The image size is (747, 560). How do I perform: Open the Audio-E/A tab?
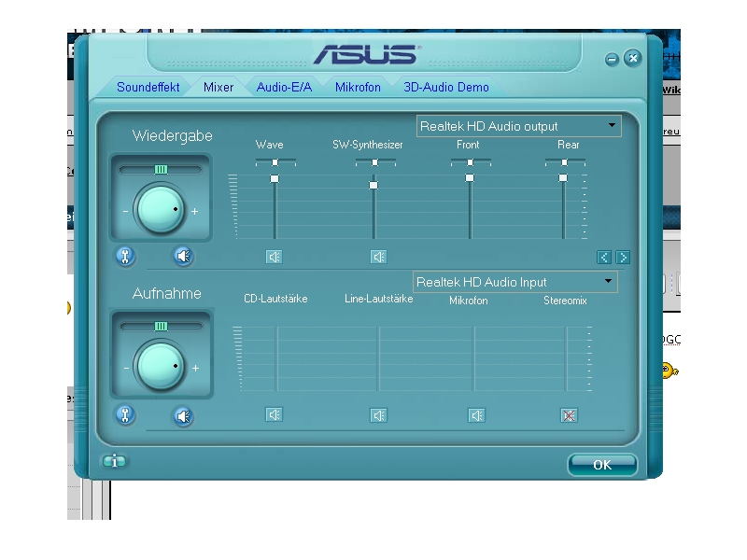click(284, 87)
